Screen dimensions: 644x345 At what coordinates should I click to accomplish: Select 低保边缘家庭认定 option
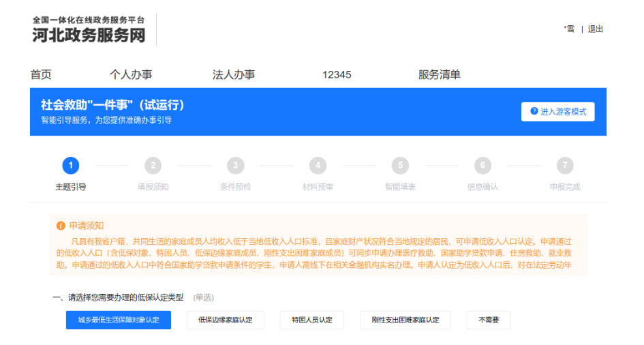[226, 320]
